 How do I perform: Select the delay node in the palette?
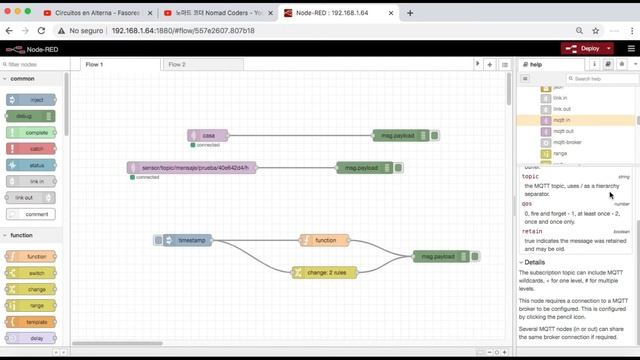(x=31, y=338)
